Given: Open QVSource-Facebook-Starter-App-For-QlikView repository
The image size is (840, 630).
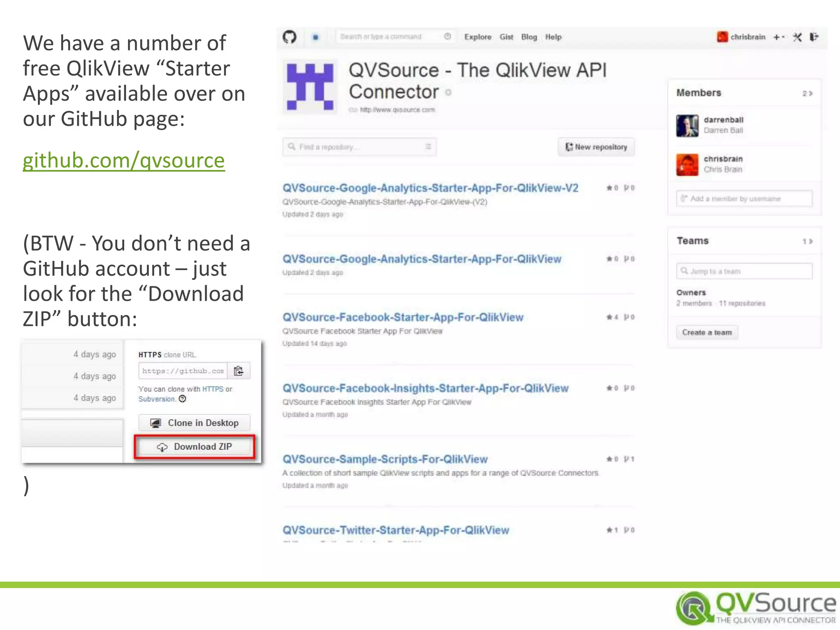Looking at the screenshot, I should 403,317.
